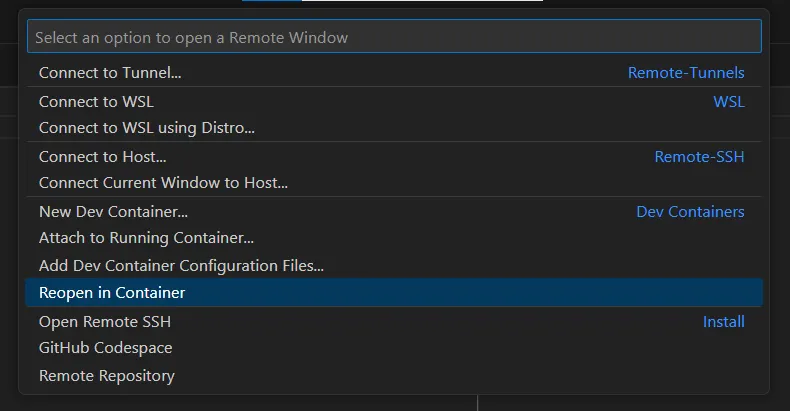Choose Connect to WSL entry
790x411 pixels.
click(x=96, y=102)
